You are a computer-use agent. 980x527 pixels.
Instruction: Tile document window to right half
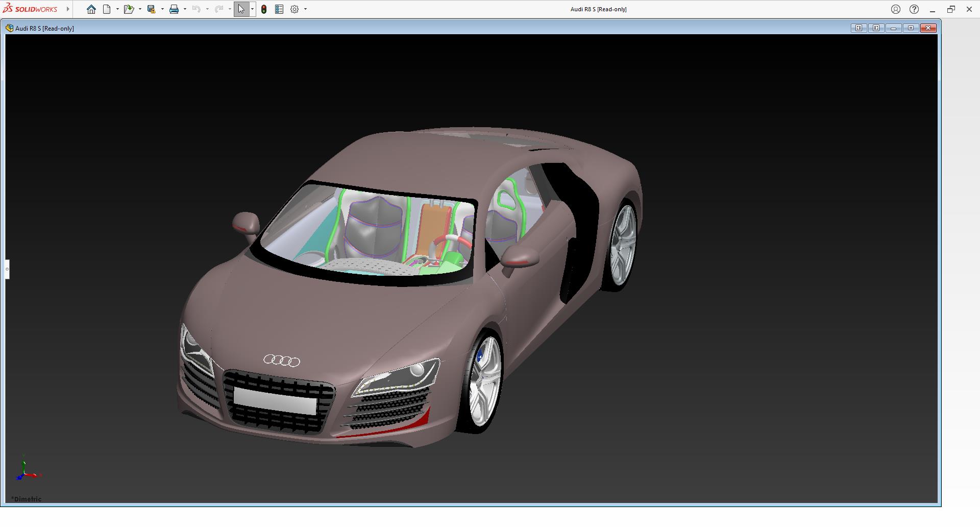pyautogui.click(x=876, y=28)
